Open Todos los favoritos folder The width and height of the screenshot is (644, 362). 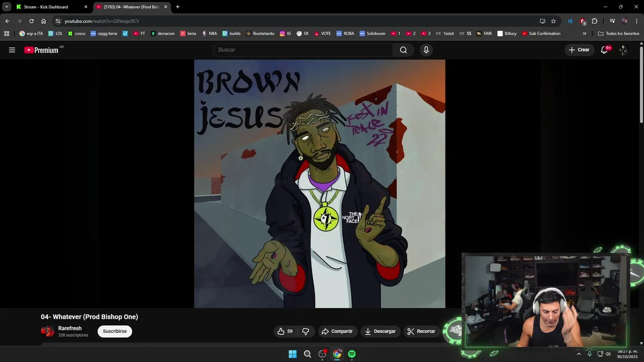click(618, 34)
